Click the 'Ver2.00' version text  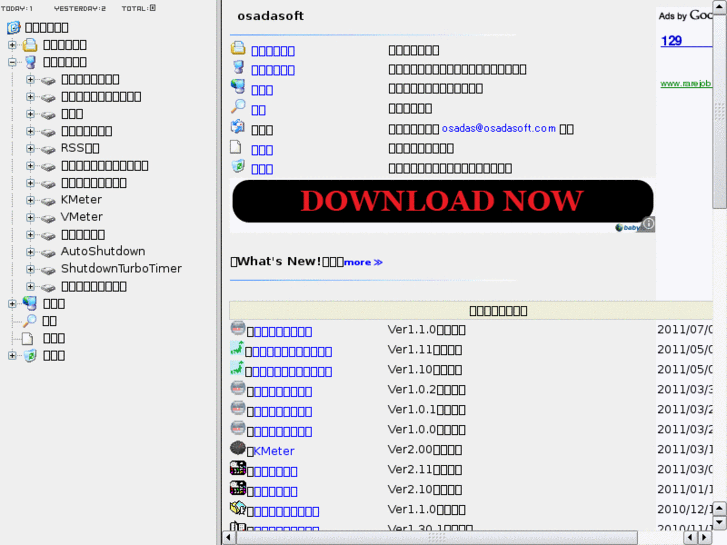[409, 450]
